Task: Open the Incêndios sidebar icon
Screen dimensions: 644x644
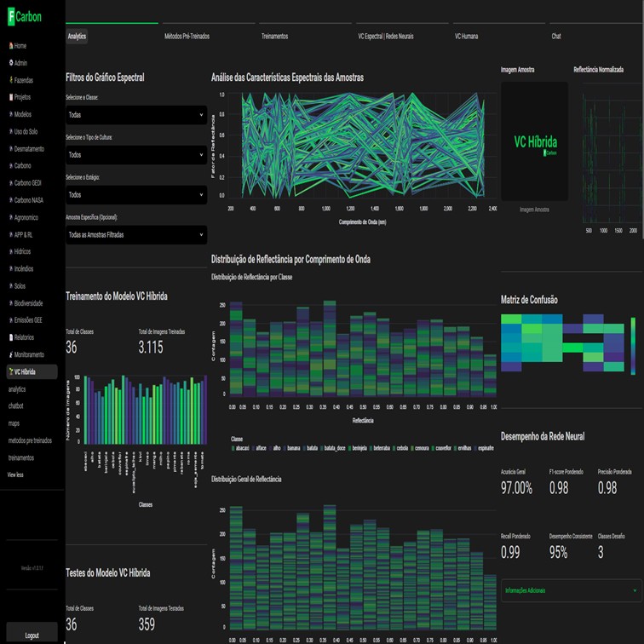Action: tap(10, 268)
